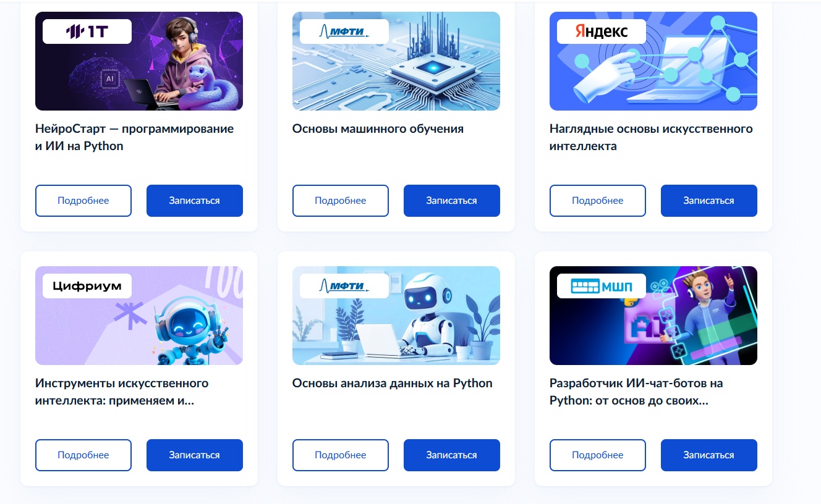Click Записаться for Наглядные основы искусственного интеллекта
The height and width of the screenshot is (504, 821).
pos(709,201)
